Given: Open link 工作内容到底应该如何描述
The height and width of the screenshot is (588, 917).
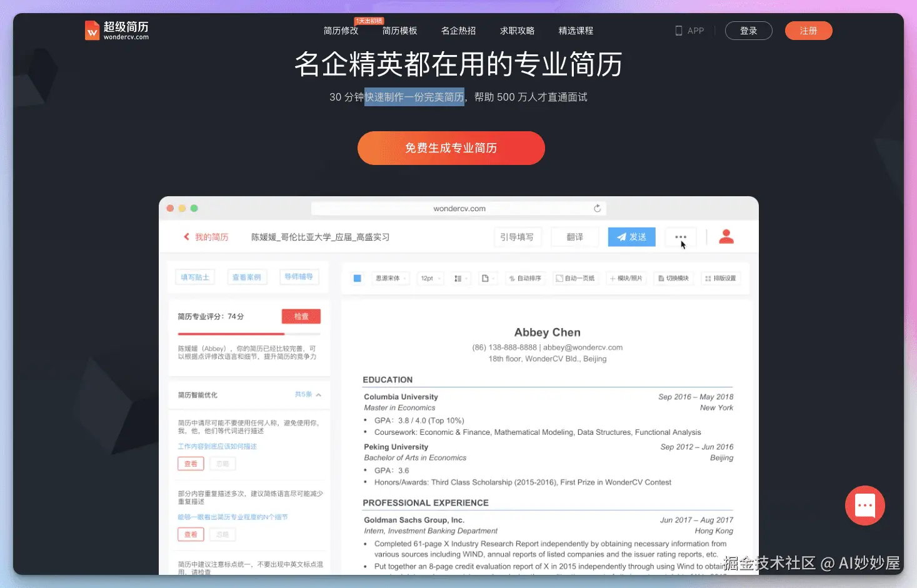Looking at the screenshot, I should (x=218, y=446).
